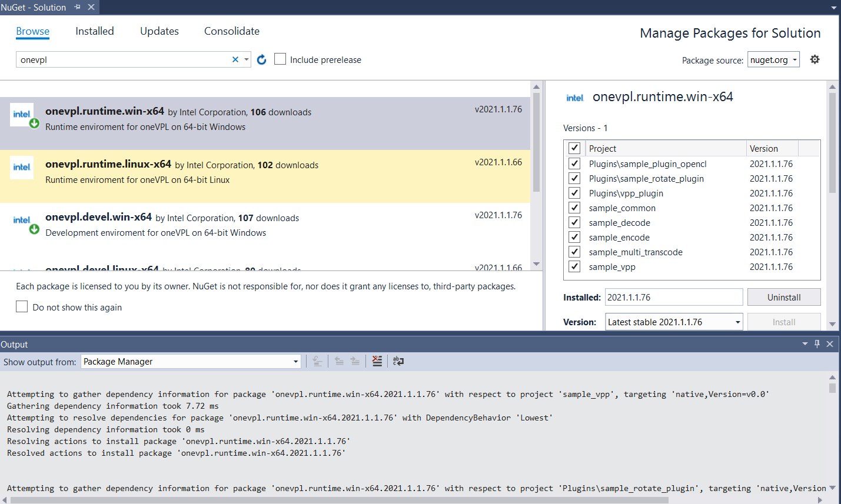
Task: Click the Intel logo of onevpl.runtime.linux-x64
Action: [22, 167]
